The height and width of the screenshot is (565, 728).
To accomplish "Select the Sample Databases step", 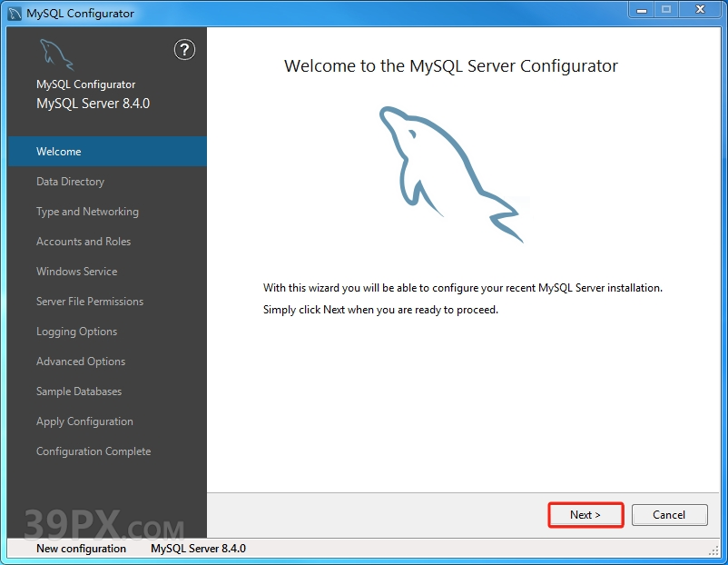I will 79,392.
